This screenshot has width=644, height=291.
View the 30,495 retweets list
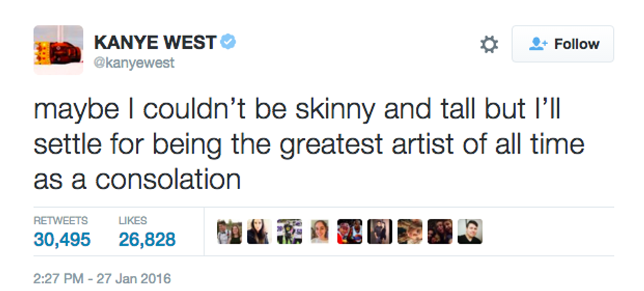[62, 240]
